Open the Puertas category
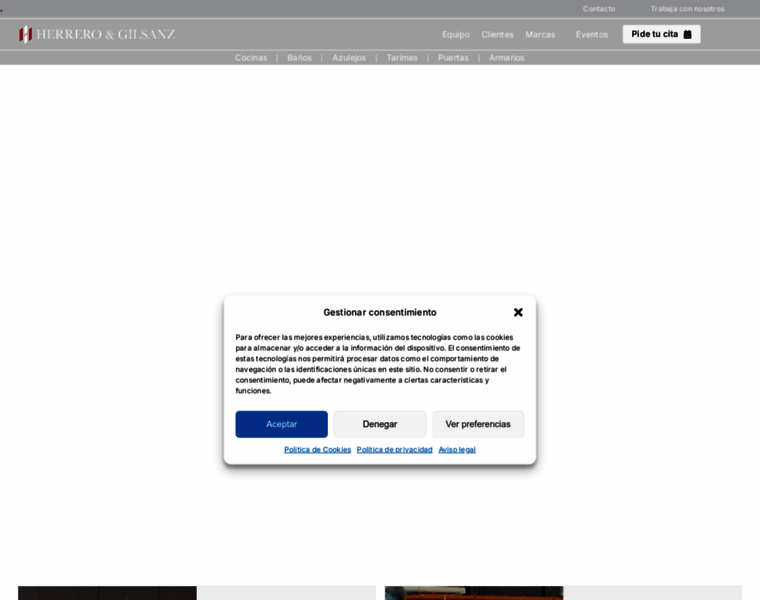 [453, 58]
